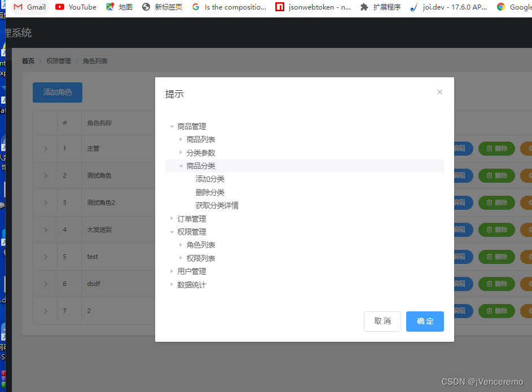The height and width of the screenshot is (392, 532).
Task: Confirm with the 确定 button
Action: 425,321
